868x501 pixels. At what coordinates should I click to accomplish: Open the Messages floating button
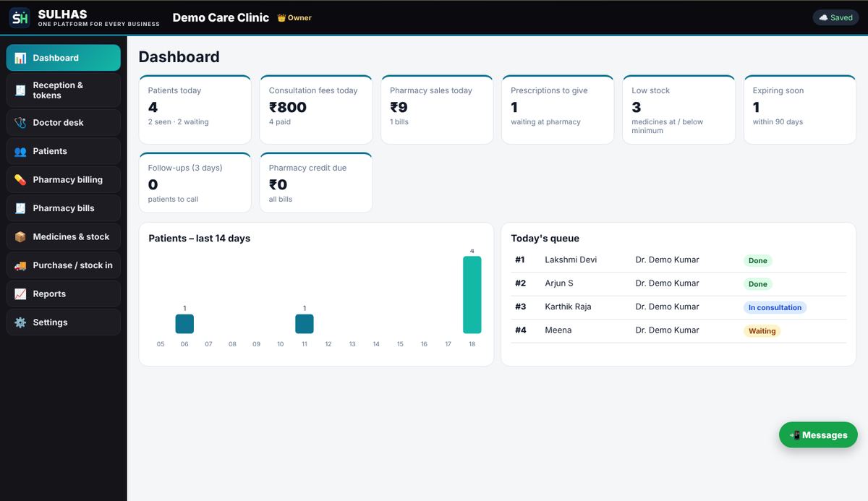click(x=818, y=435)
